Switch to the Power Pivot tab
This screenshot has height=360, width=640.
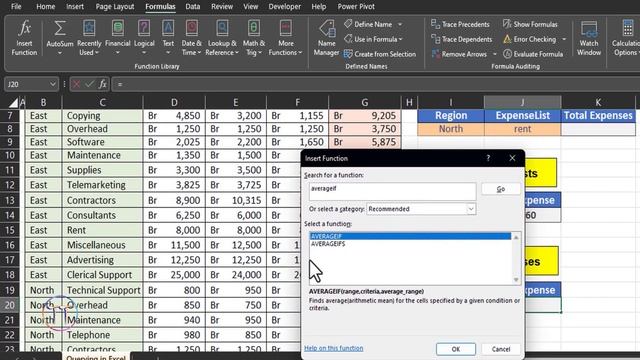coord(356,7)
